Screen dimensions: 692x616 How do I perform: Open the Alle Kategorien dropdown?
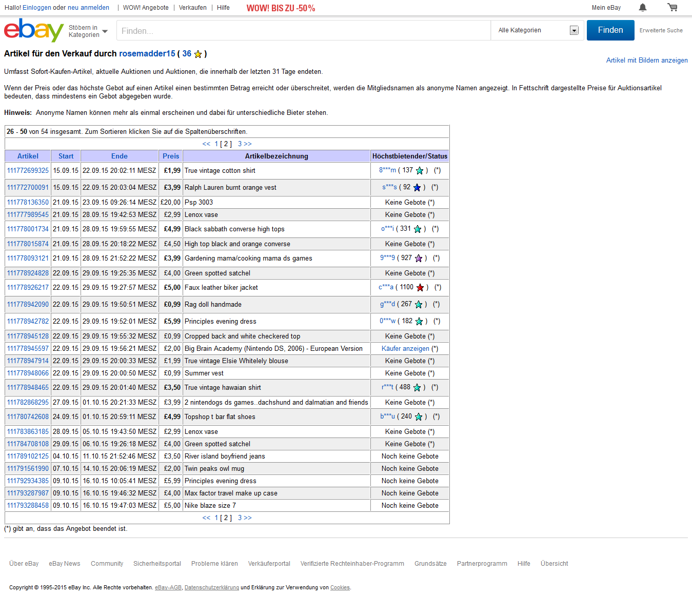point(538,30)
